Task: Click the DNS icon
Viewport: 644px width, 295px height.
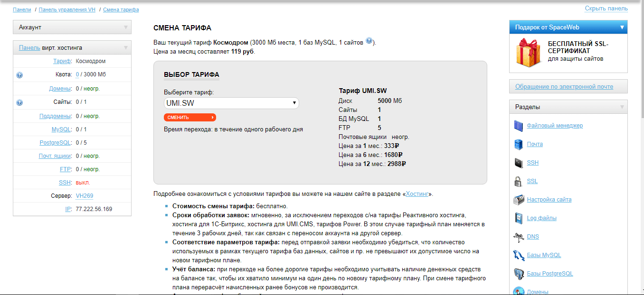Action: (x=518, y=237)
